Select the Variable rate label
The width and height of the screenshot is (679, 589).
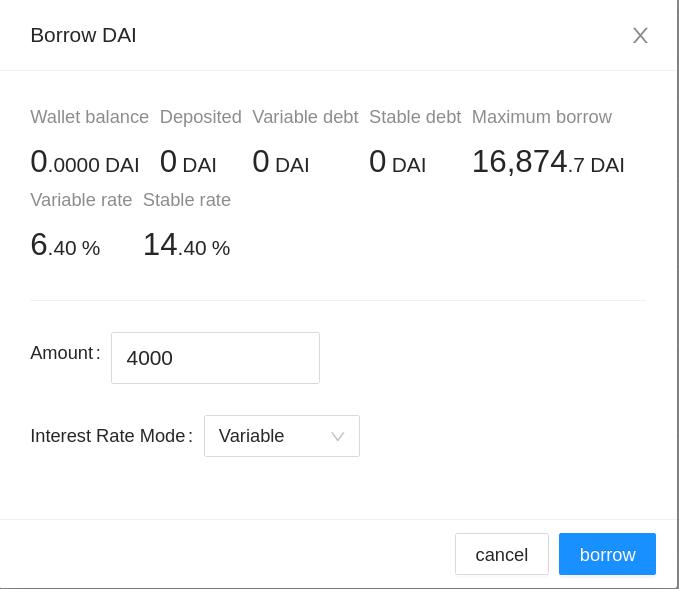81,200
